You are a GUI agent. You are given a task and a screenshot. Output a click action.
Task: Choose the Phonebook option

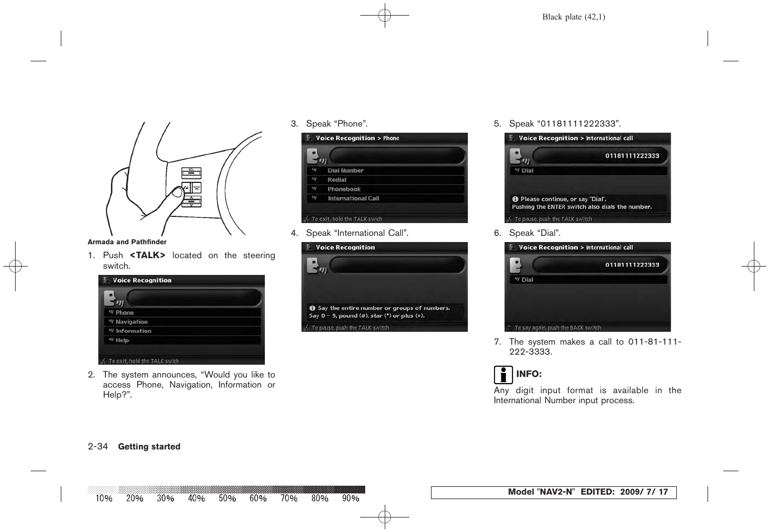[x=385, y=189]
